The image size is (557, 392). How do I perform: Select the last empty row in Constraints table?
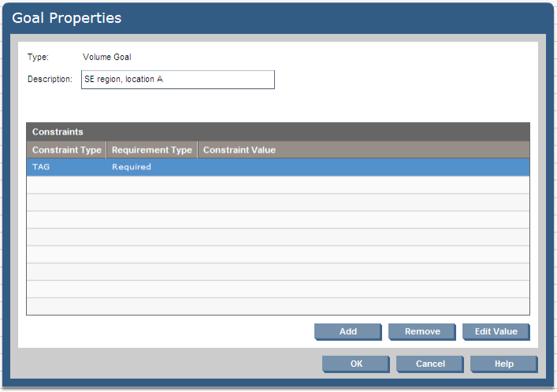277,306
